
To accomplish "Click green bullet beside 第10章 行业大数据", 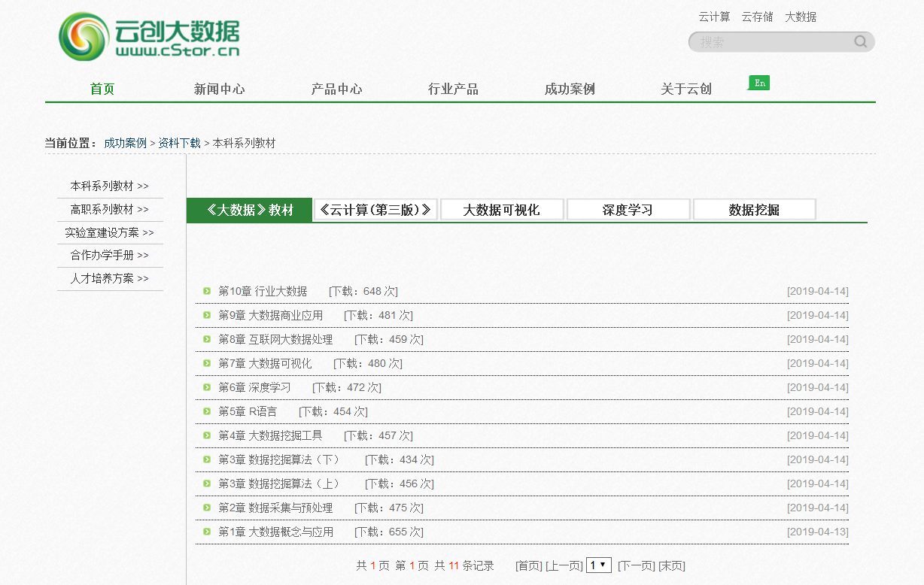I will point(207,291).
